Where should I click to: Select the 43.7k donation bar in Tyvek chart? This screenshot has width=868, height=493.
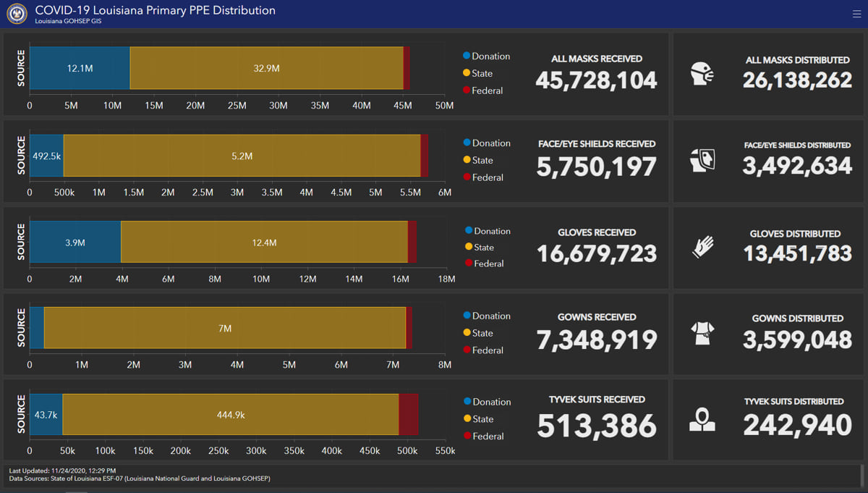click(46, 415)
